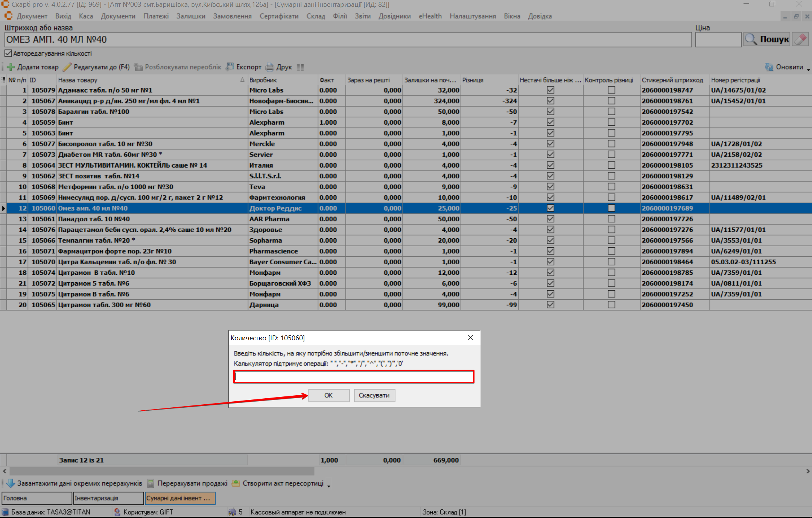This screenshot has height=518, width=812.
Task: Check Контроль різниці box for Баралгин row
Action: (611, 111)
